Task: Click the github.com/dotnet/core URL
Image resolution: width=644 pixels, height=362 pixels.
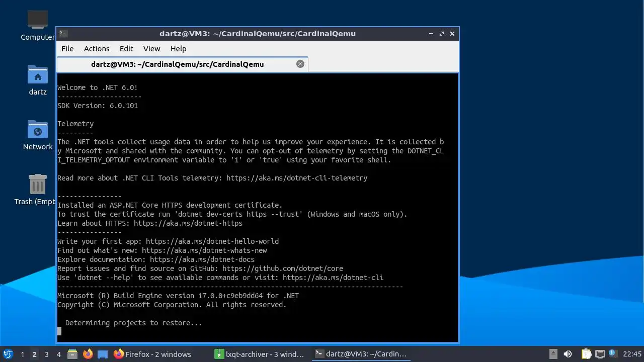Action: 283,268
